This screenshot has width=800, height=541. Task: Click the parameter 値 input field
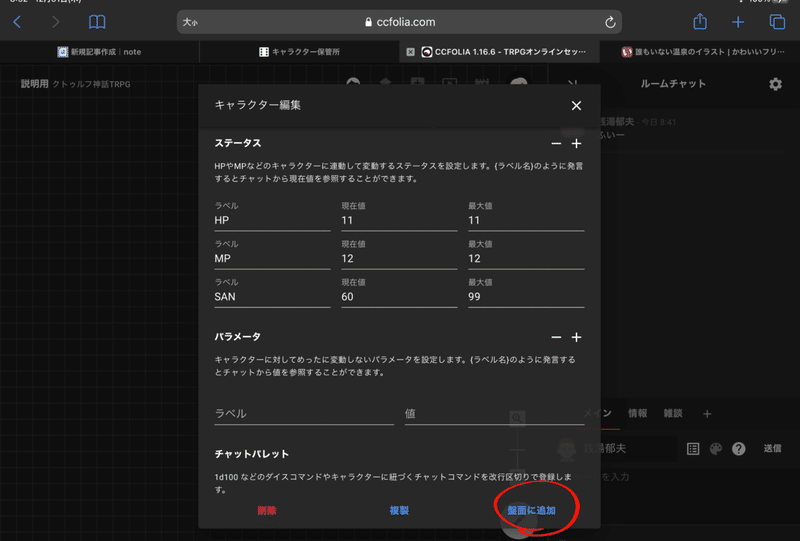(494, 413)
